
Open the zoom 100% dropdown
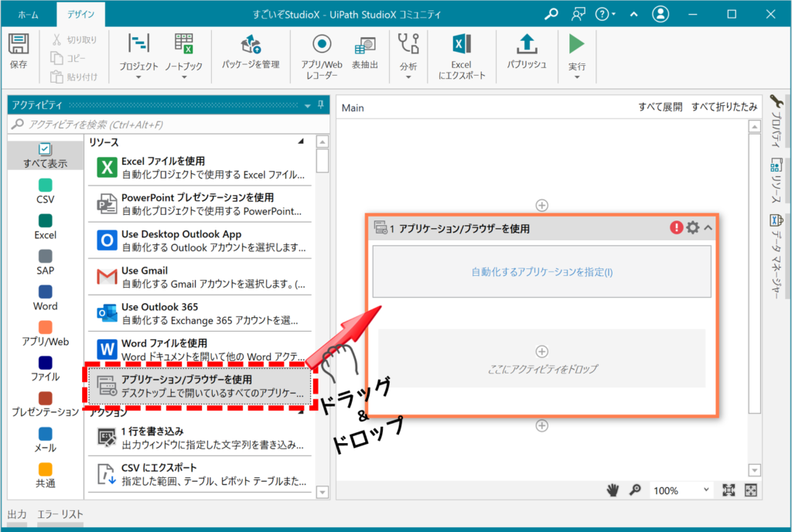[x=681, y=490]
